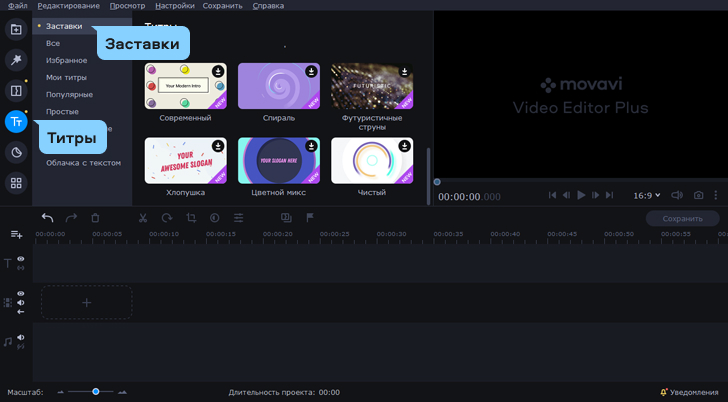The height and width of the screenshot is (402, 728).
Task: Toggle video track visibility eye icon
Action: click(x=20, y=294)
